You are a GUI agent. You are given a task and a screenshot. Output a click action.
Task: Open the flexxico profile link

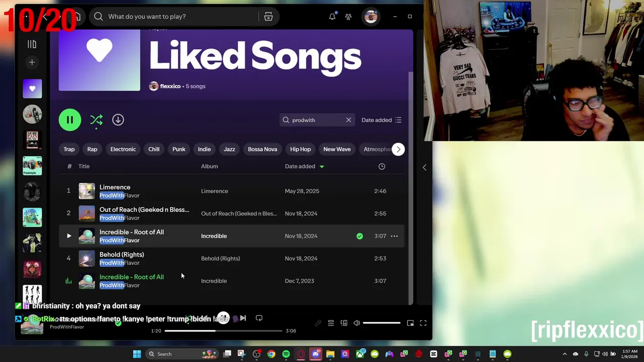point(170,86)
